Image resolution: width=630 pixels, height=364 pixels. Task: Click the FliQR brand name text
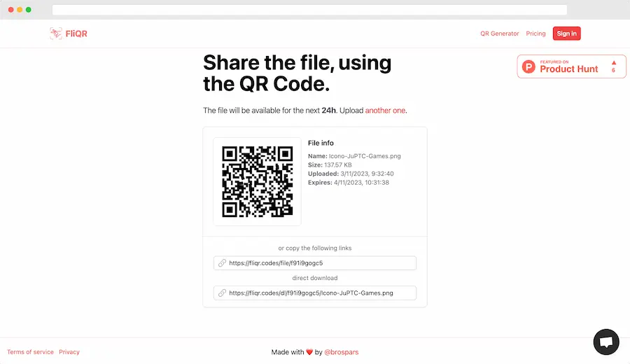click(76, 34)
